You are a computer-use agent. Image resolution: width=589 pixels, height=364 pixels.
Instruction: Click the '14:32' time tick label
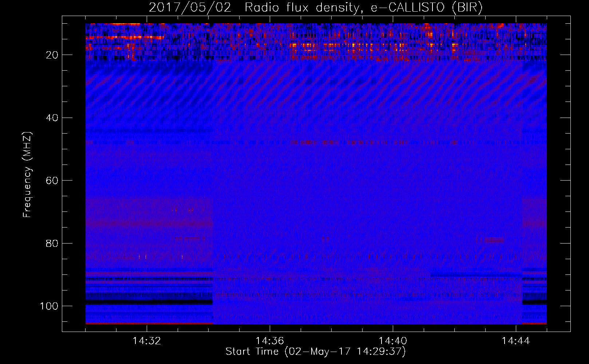click(147, 341)
